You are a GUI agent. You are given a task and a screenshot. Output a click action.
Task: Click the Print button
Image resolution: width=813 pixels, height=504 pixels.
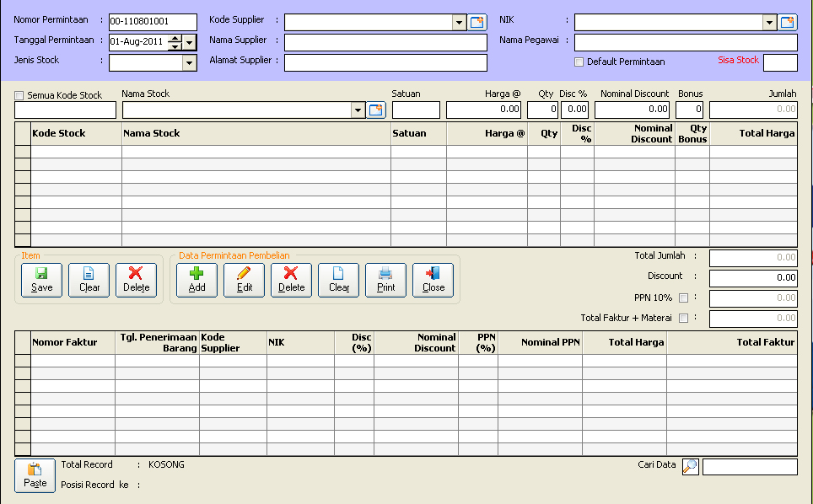385,280
